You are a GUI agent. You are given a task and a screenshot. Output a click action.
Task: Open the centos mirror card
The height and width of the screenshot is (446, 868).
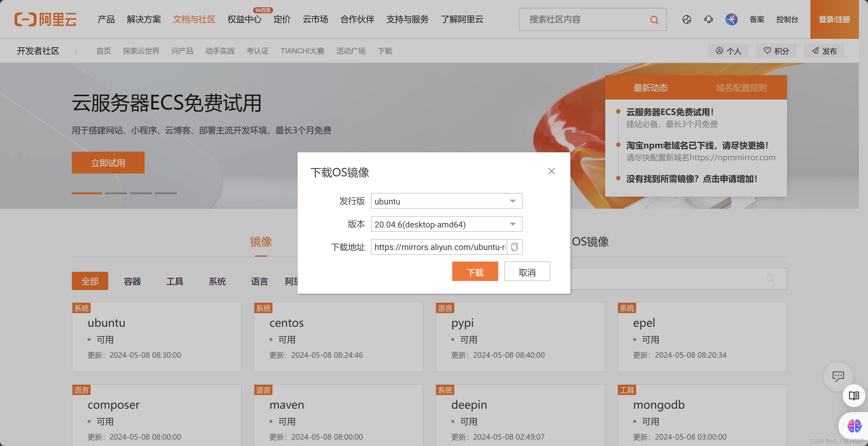[338, 337]
